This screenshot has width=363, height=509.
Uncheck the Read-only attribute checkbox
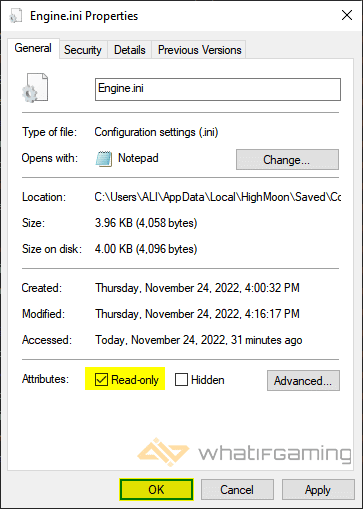coord(101,379)
